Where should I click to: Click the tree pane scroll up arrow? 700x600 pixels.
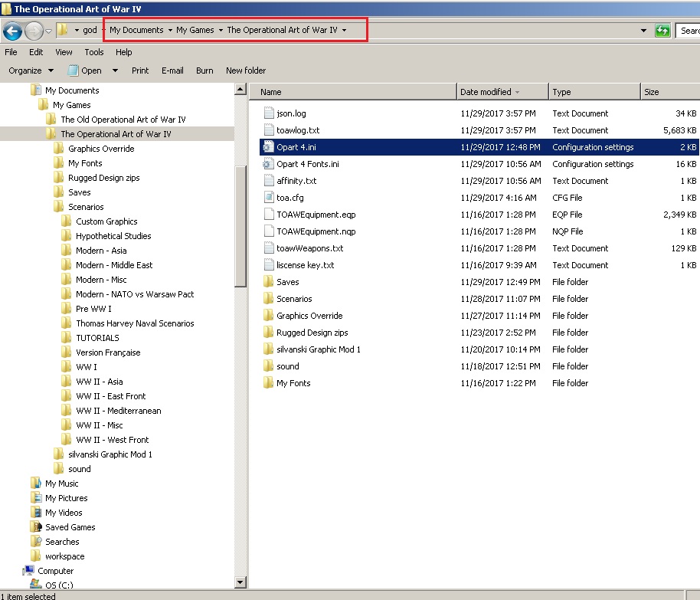point(240,89)
